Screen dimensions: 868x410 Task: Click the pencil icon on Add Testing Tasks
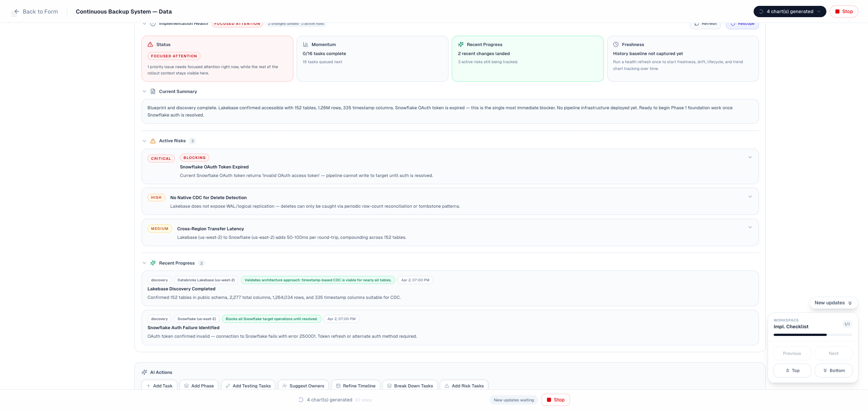[228, 386]
